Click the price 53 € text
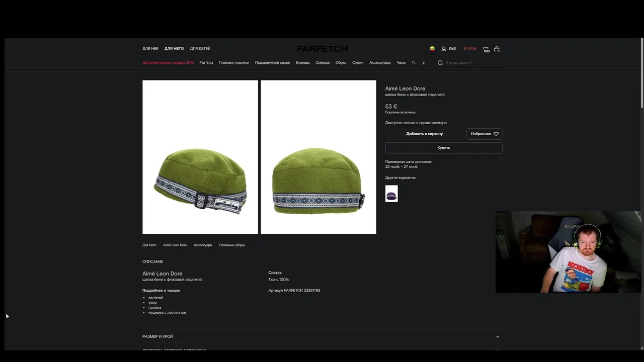 391,107
